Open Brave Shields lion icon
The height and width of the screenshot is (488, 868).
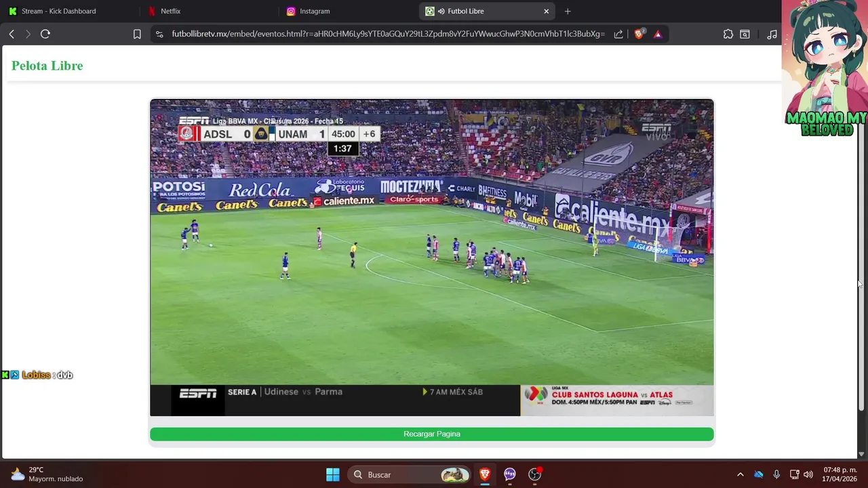click(x=639, y=34)
